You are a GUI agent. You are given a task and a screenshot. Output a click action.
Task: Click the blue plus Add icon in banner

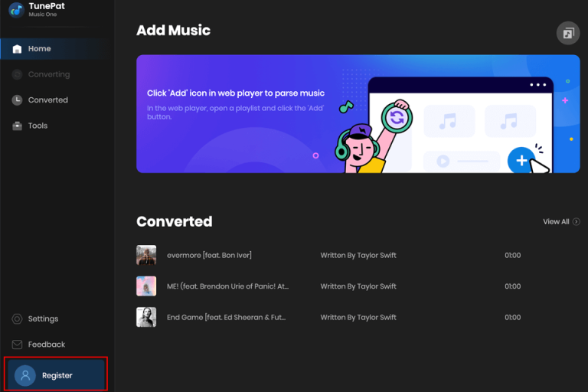point(521,161)
